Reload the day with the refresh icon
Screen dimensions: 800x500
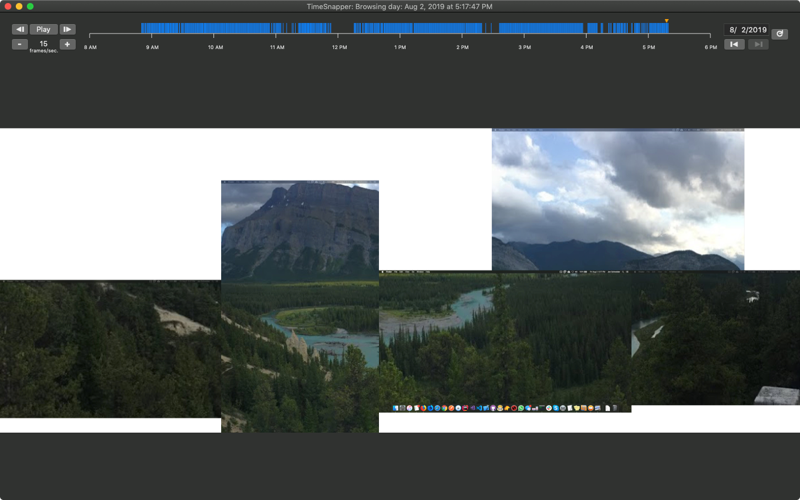click(x=779, y=34)
